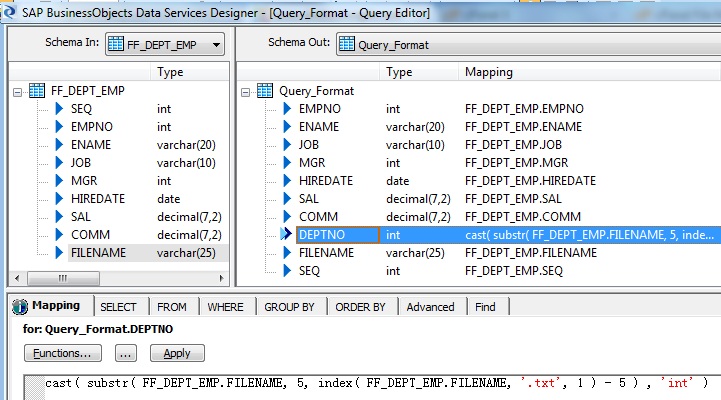This screenshot has width=721, height=400.
Task: Open the Find tab
Action: tap(488, 307)
